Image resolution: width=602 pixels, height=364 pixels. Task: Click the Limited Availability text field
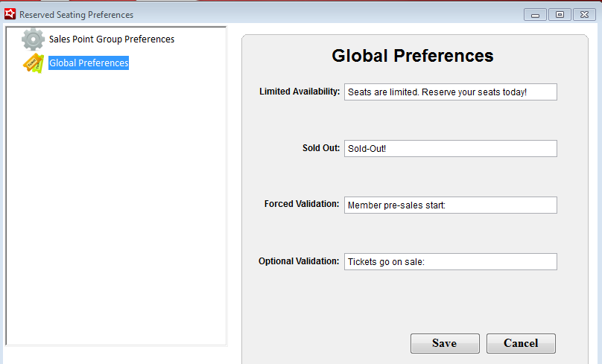[450, 92]
